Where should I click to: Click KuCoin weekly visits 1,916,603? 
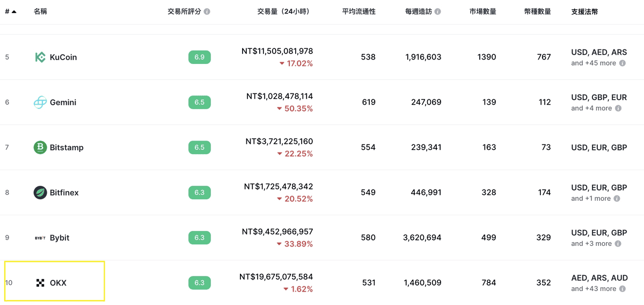pyautogui.click(x=423, y=57)
